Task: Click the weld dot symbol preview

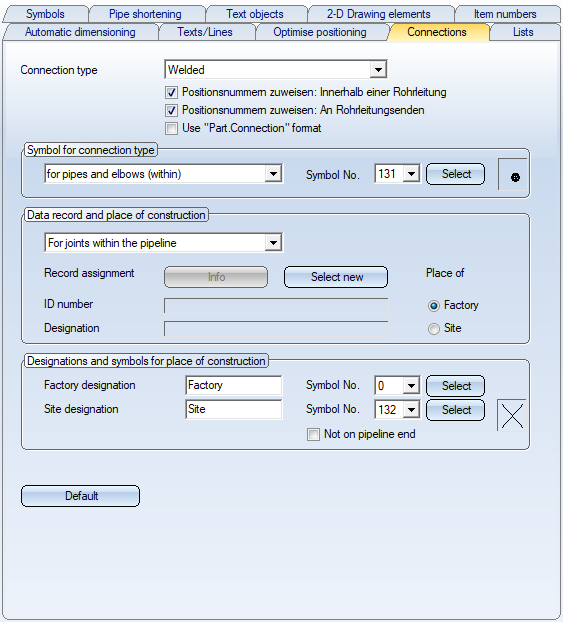Action: 513,175
